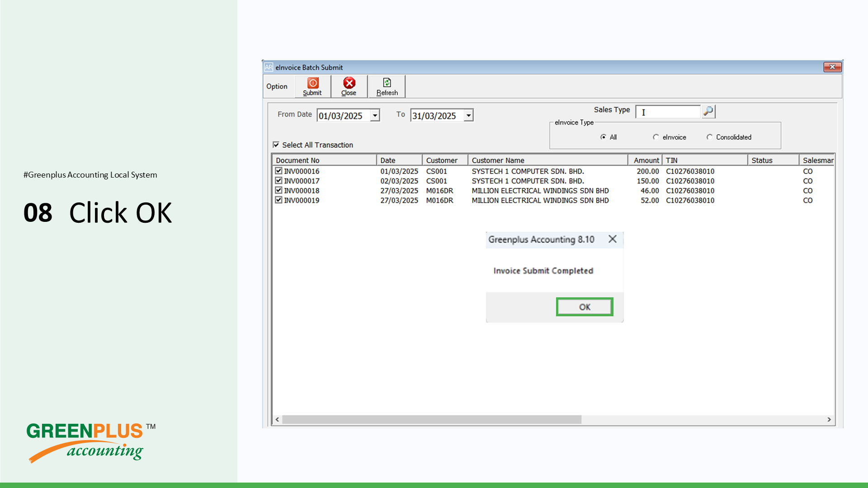868x488 pixels.
Task: Click the date 02/03/2025 in the grid
Action: click(x=399, y=181)
